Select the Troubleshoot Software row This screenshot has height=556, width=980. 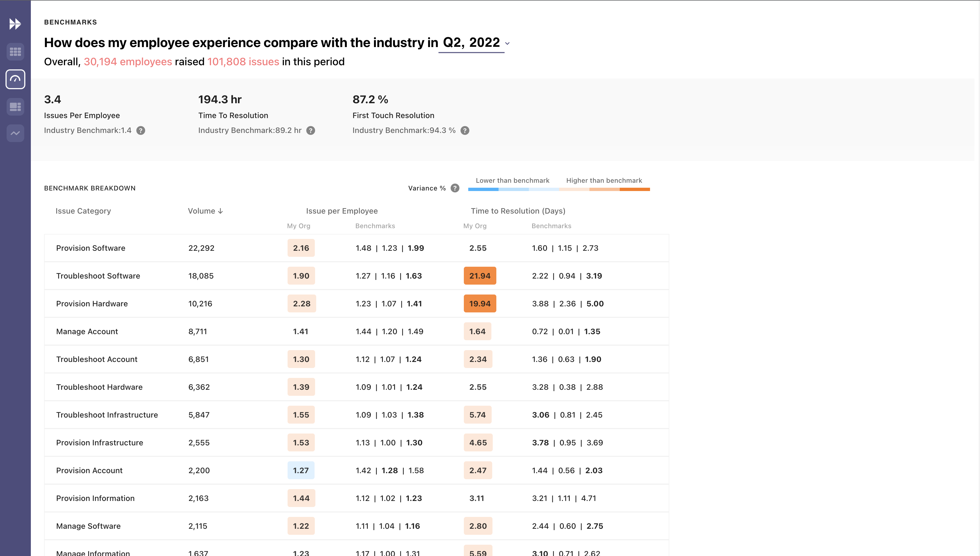98,276
